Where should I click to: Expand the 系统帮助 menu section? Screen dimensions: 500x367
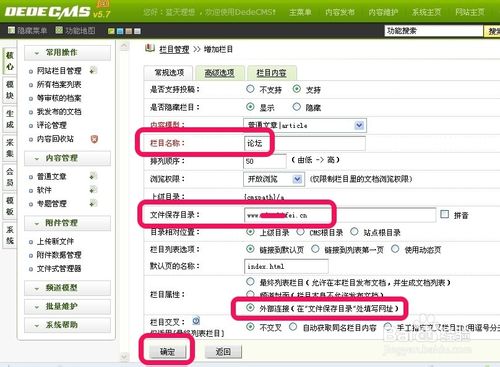(67, 325)
